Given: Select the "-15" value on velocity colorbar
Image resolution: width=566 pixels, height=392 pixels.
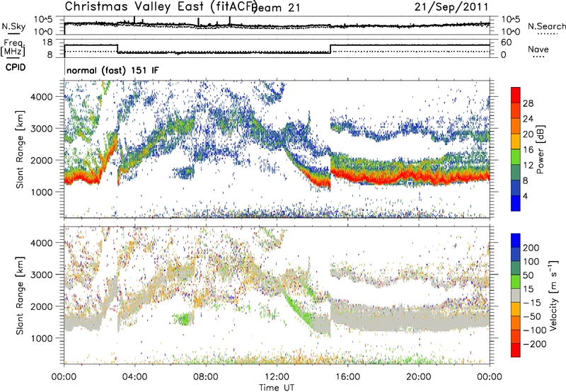Looking at the screenshot, I should tap(532, 303).
